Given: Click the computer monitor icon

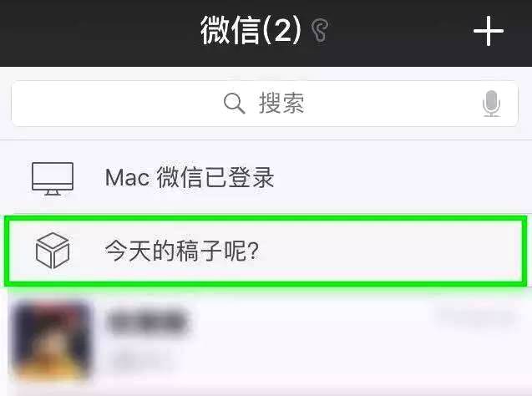Looking at the screenshot, I should pyautogui.click(x=53, y=179).
